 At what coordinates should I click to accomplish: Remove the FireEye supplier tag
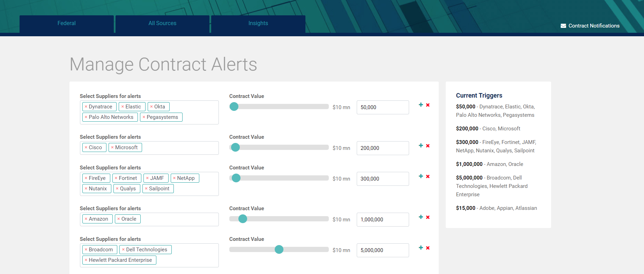(x=86, y=178)
